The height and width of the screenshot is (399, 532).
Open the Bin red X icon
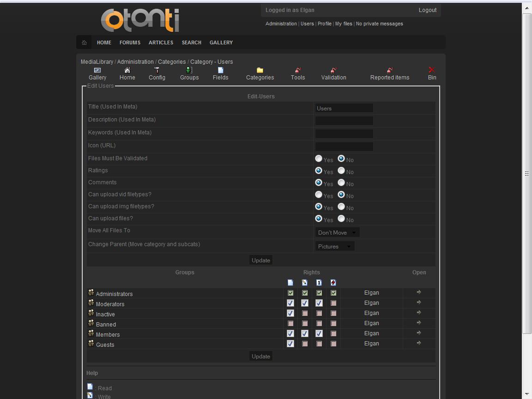point(432,70)
